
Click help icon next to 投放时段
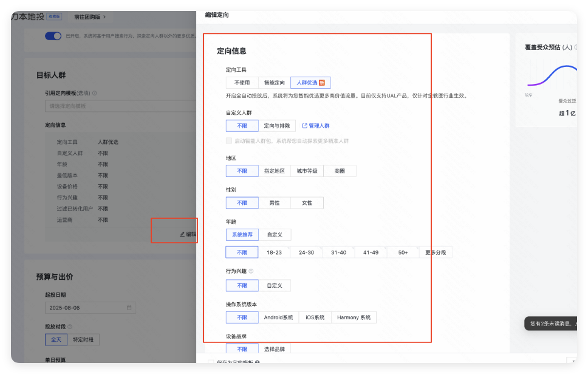click(70, 327)
